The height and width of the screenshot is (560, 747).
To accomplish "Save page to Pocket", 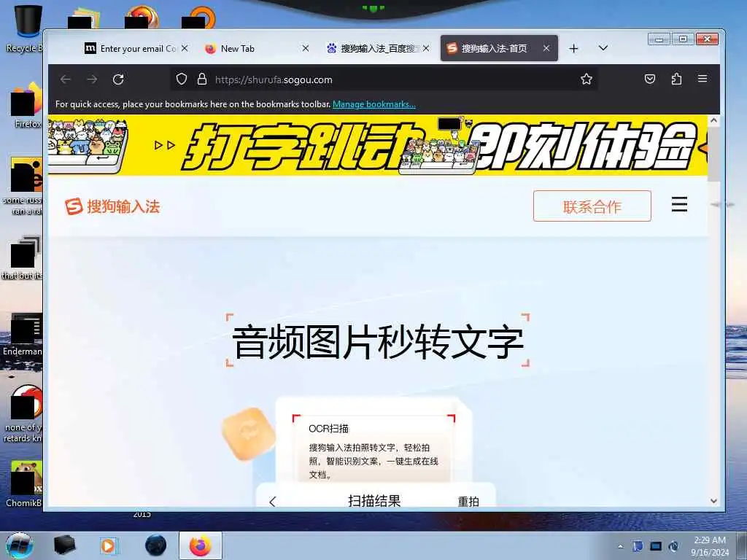I will (x=650, y=79).
